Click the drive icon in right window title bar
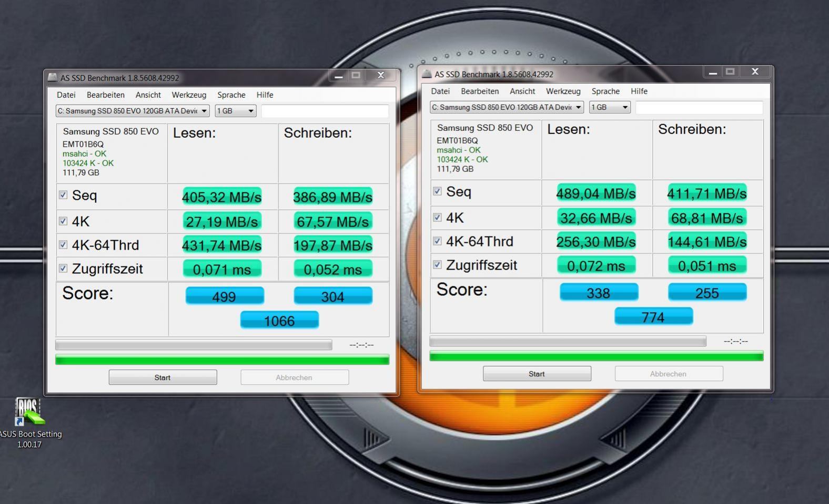The height and width of the screenshot is (504, 829). (427, 74)
